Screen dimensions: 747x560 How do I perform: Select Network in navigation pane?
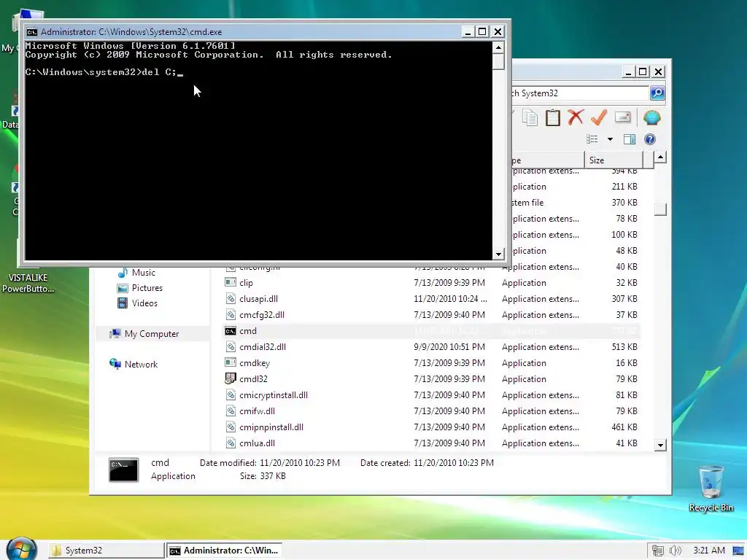(133, 365)
